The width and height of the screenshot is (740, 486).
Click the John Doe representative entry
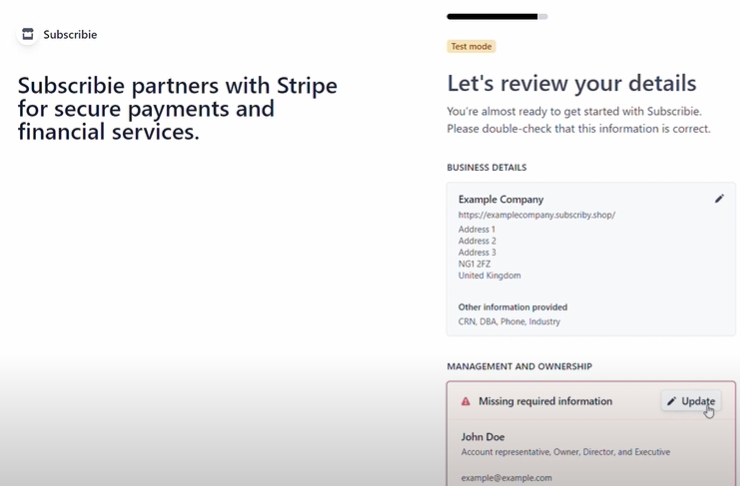(483, 437)
